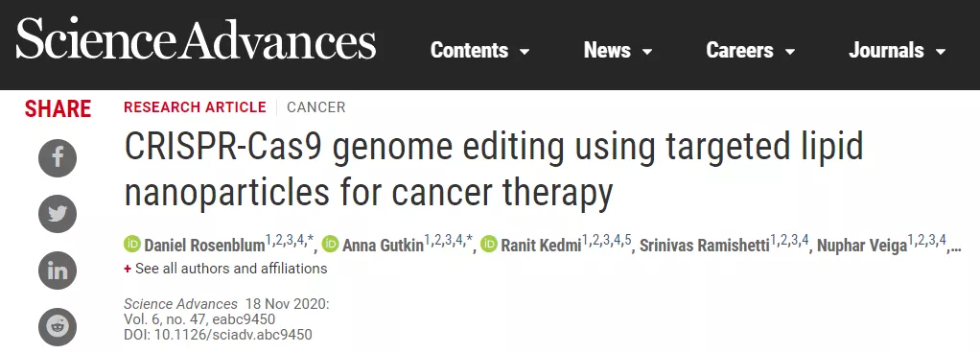Open Ranit Kedmi's ORCID iD icon

489,245
